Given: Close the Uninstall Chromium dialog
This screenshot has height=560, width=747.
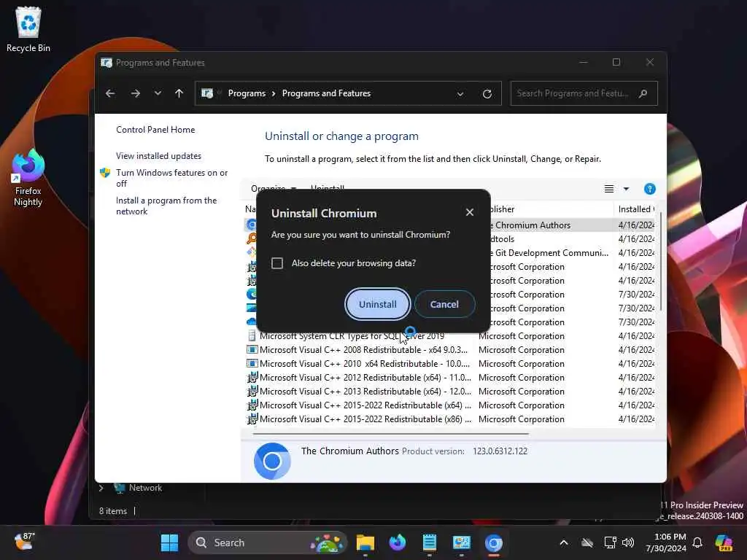Looking at the screenshot, I should tap(470, 212).
